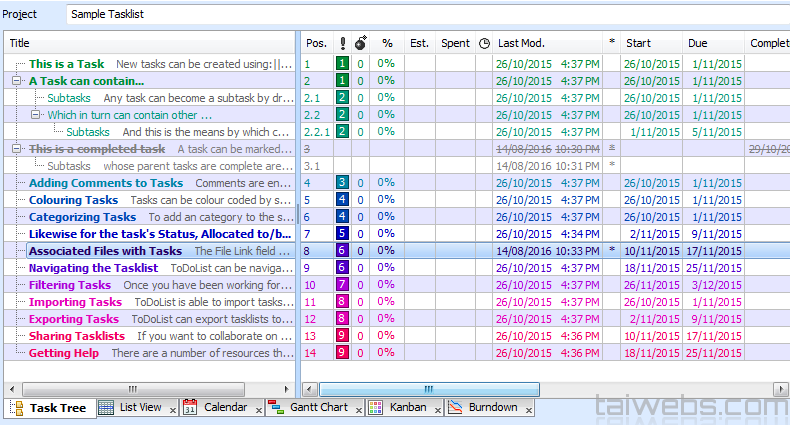This screenshot has width=790, height=425.
Task: Collapse 'This is a completed task' node
Action: point(17,149)
